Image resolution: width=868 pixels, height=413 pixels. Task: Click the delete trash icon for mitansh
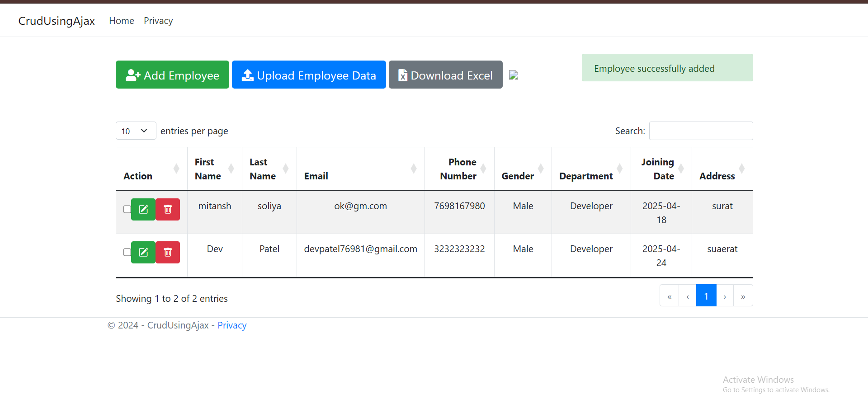[168, 210]
